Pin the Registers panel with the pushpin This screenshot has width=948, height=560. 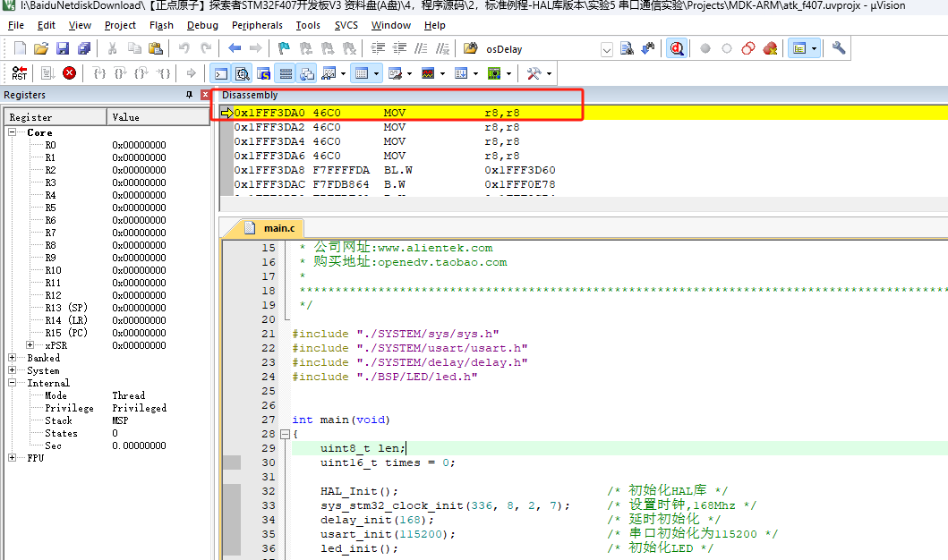coord(189,95)
